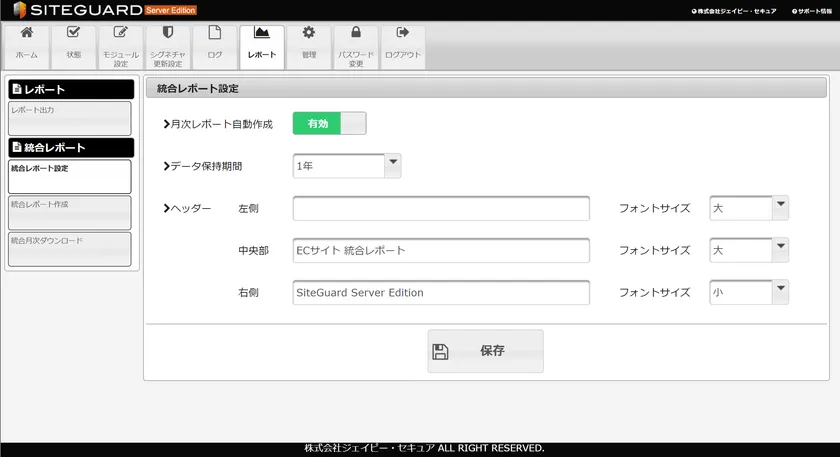
Task: Open the Support Info (サポート情報) link
Action: pyautogui.click(x=811, y=11)
